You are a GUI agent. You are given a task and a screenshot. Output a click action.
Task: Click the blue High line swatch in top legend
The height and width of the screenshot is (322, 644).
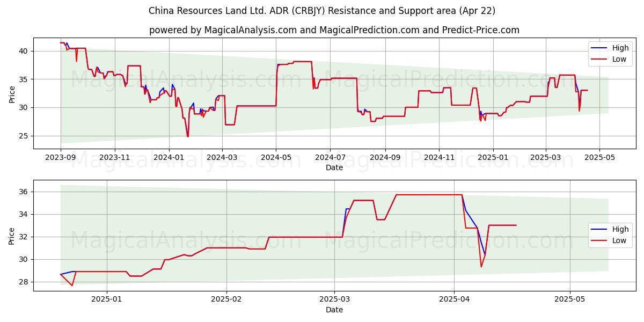coord(599,48)
